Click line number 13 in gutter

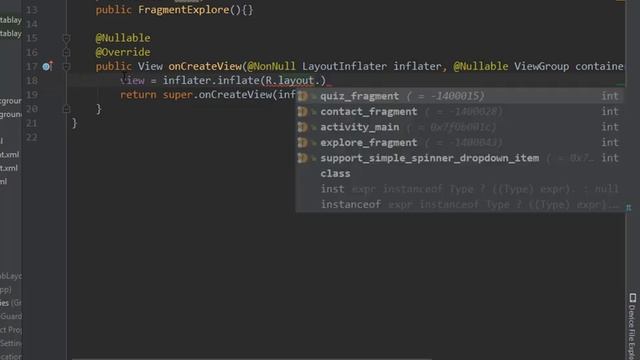coord(31,10)
